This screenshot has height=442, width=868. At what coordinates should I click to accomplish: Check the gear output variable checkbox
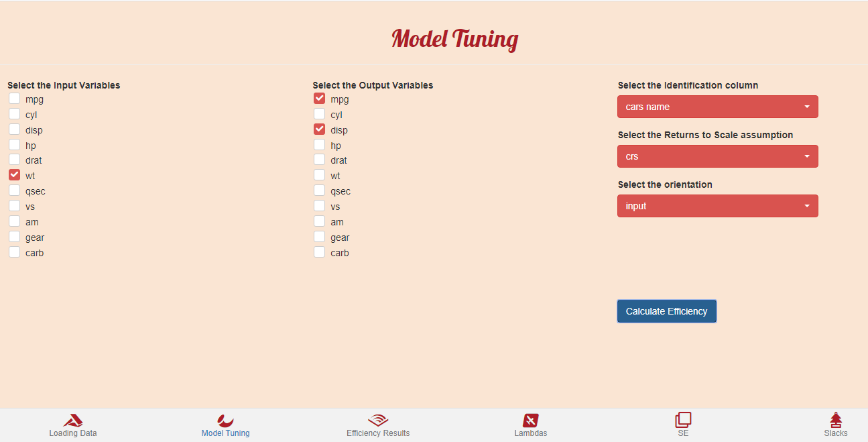click(x=319, y=237)
